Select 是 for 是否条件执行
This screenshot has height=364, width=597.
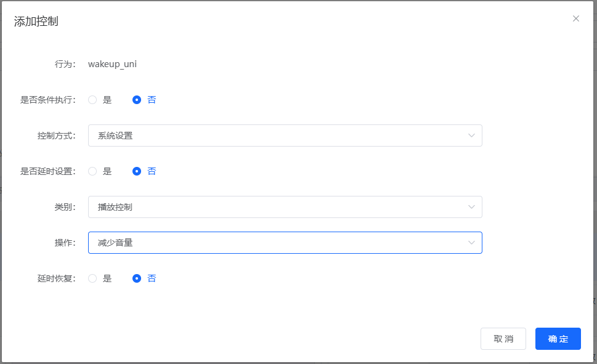coord(93,100)
